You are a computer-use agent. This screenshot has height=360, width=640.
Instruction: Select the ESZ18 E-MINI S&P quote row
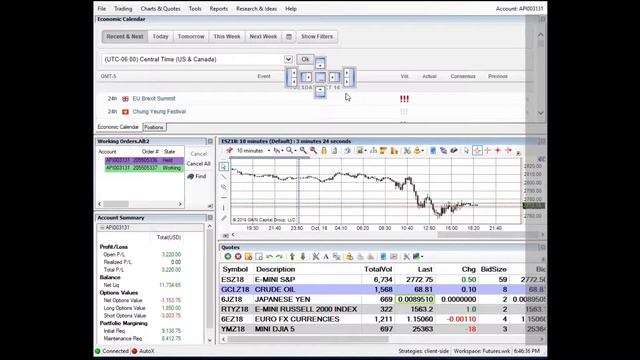coord(382,280)
